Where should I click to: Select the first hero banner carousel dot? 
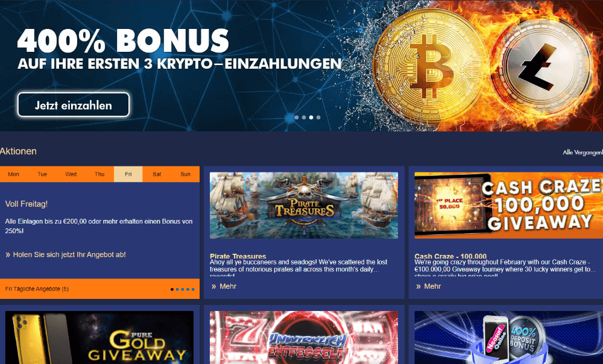coord(297,118)
